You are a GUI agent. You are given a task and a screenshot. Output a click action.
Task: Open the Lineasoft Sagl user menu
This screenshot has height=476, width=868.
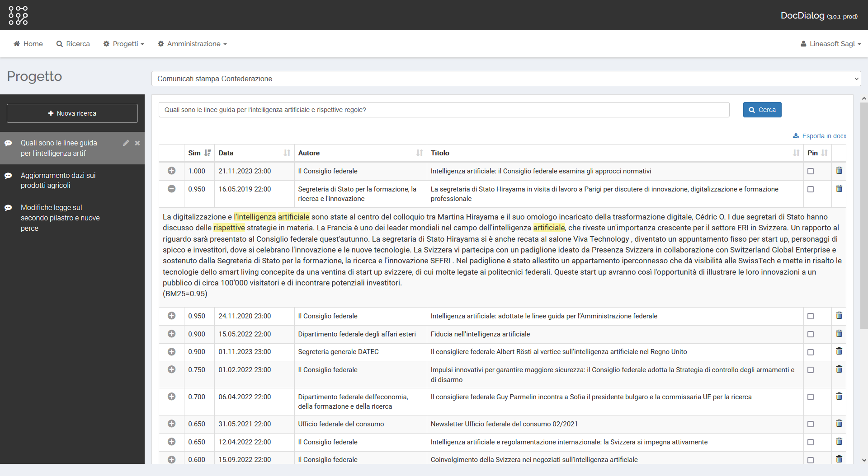coord(831,44)
